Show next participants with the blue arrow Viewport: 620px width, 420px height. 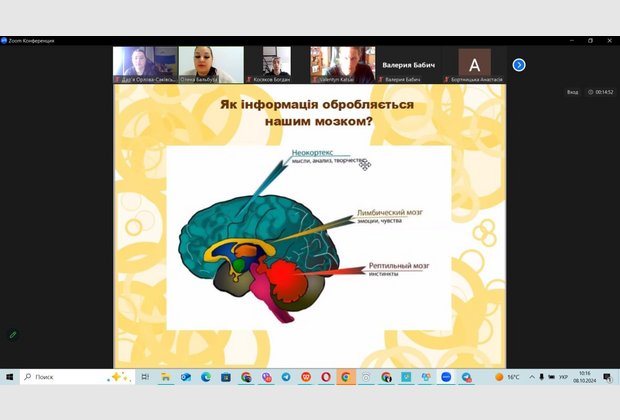(519, 65)
